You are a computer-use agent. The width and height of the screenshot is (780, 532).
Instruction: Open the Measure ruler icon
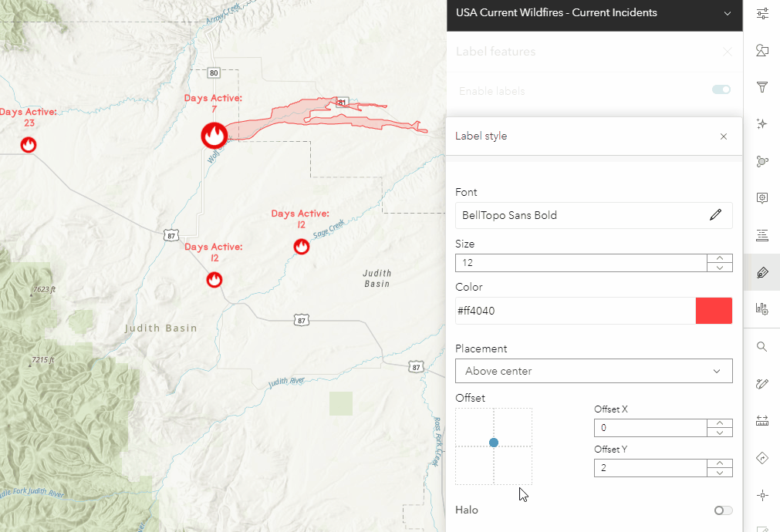click(x=762, y=420)
